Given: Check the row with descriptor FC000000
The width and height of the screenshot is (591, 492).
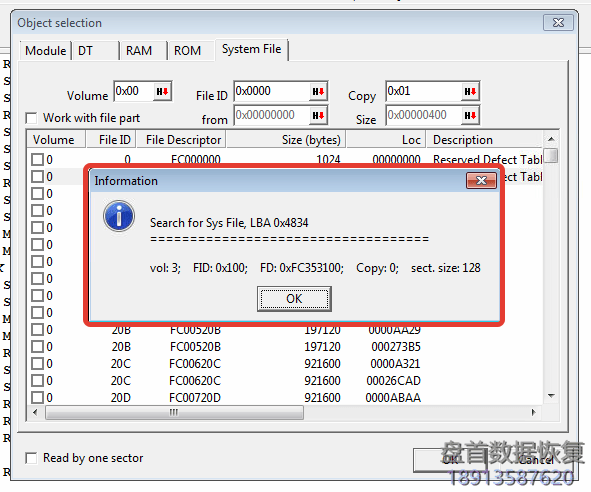Looking at the screenshot, I should click(x=37, y=159).
